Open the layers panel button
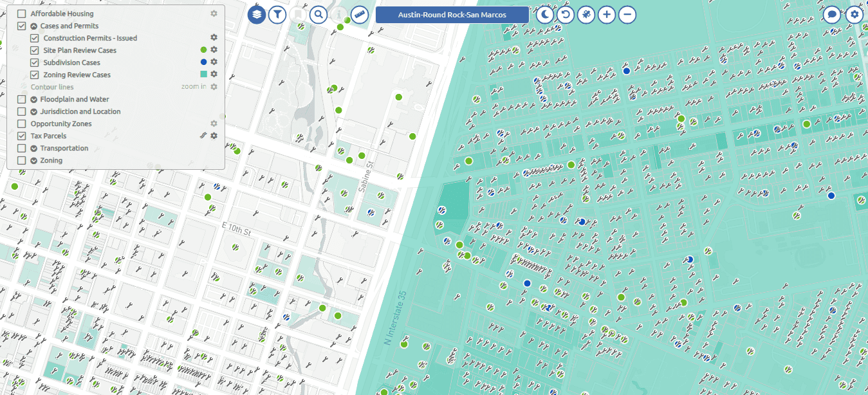This screenshot has width=868, height=395. coord(257,14)
